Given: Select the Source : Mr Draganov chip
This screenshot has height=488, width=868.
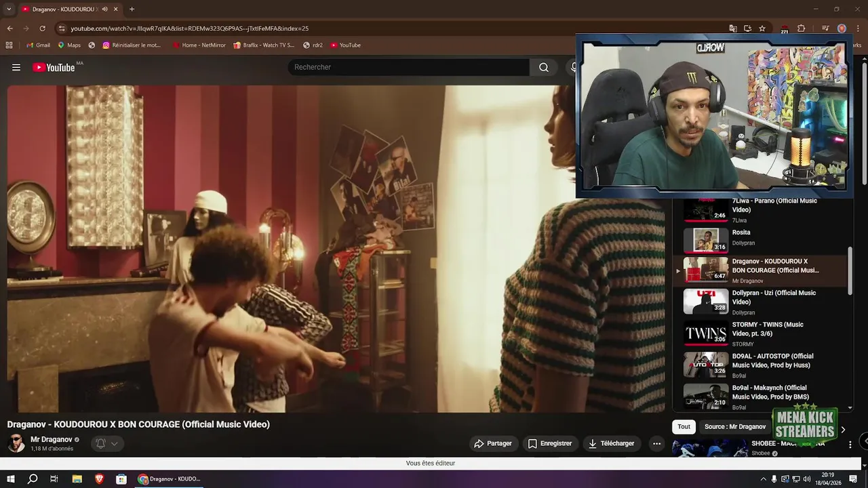Looking at the screenshot, I should [x=735, y=427].
